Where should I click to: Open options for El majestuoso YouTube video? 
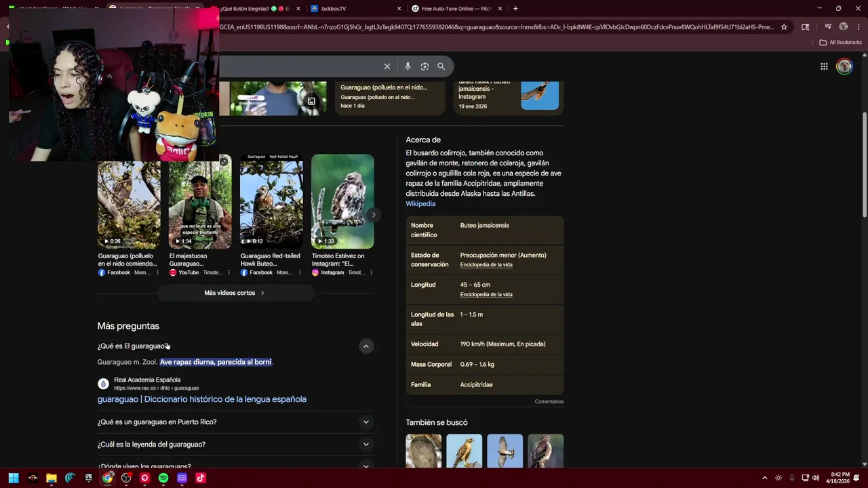click(229, 272)
